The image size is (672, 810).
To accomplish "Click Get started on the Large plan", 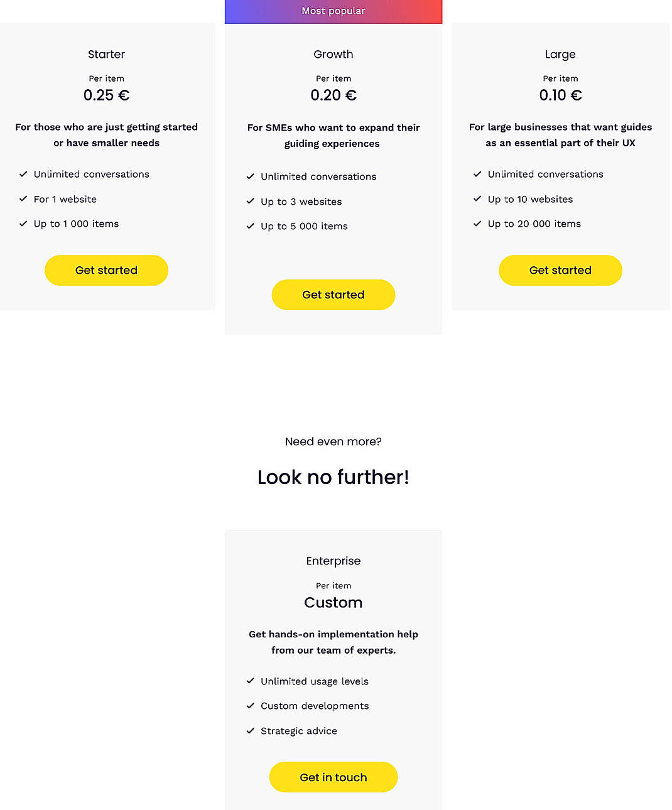I will [560, 270].
